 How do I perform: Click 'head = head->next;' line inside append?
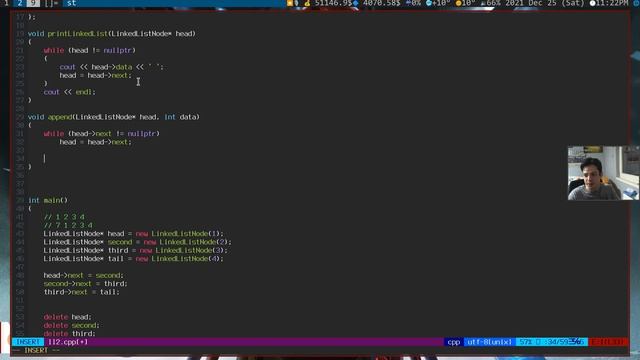(x=96, y=142)
